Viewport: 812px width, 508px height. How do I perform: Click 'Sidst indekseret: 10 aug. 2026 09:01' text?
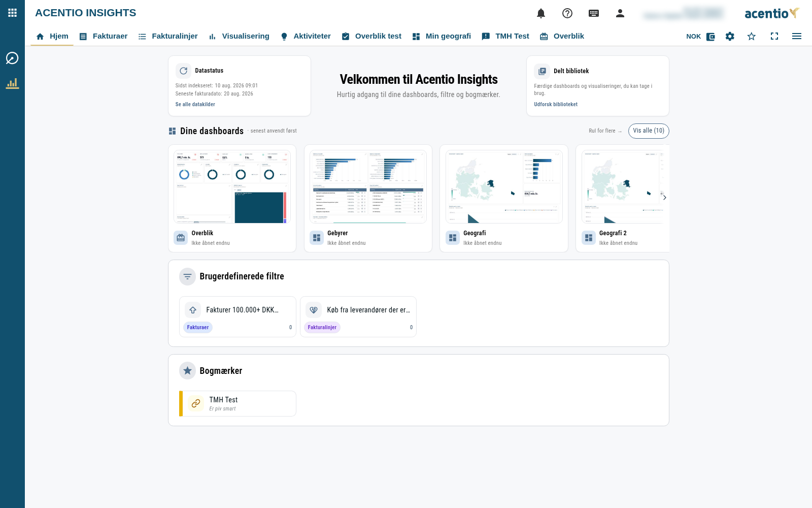pos(217,86)
